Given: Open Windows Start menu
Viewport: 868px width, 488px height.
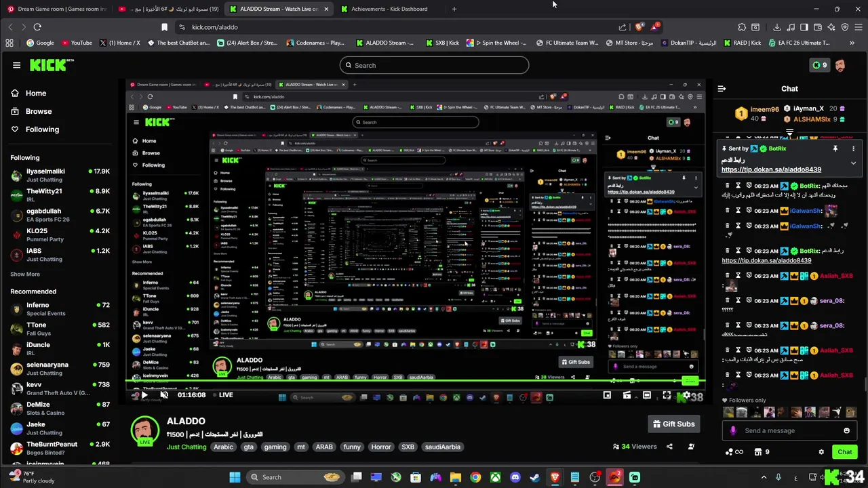Looking at the screenshot, I should [x=235, y=477].
